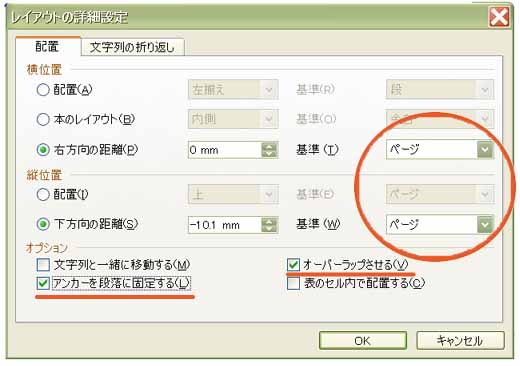Select the 配置 tab
The height and width of the screenshot is (366, 520).
pyautogui.click(x=47, y=46)
